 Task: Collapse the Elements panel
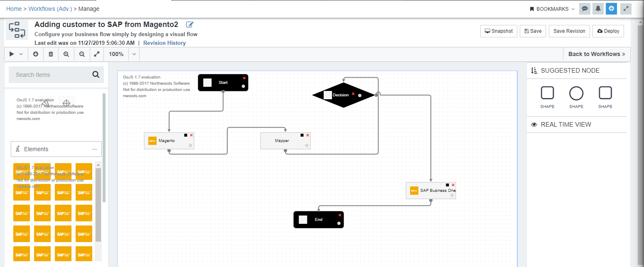click(95, 149)
